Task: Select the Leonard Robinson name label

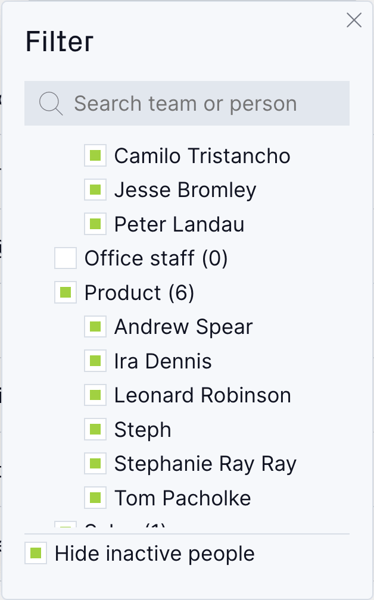Action: (203, 395)
